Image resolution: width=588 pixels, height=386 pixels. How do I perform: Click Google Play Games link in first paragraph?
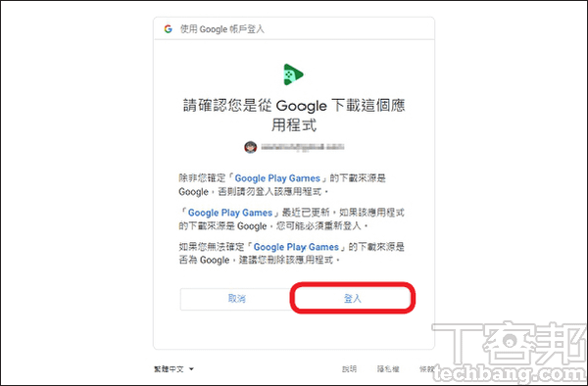point(277,178)
